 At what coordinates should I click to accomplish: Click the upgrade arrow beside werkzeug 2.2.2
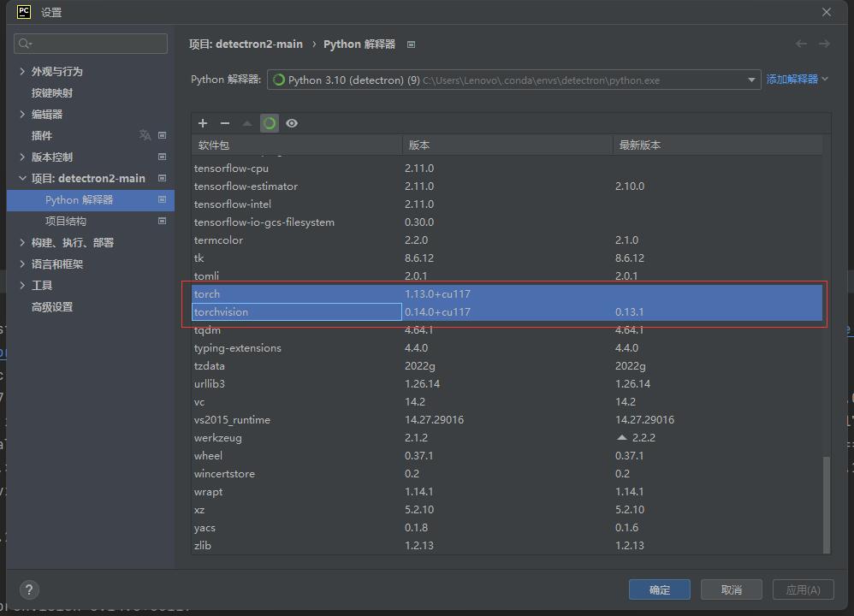621,437
